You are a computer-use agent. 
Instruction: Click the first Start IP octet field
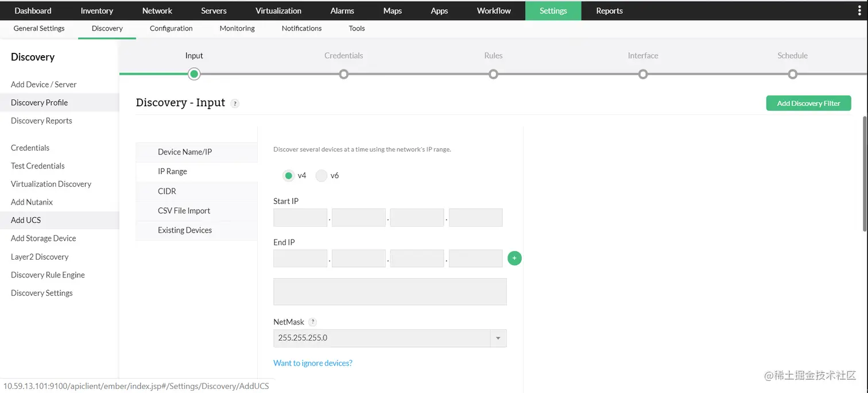[300, 217]
